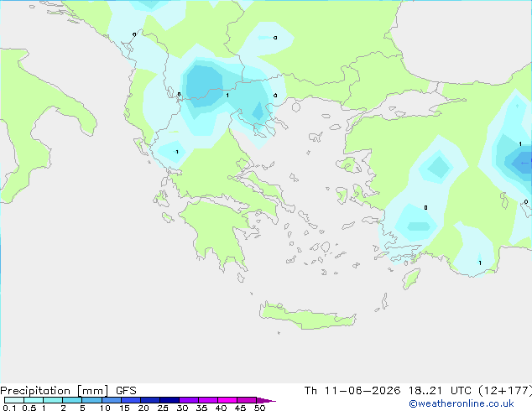The image size is (532, 411).
Task: Click the island of Rhodes on map
Action: (411, 278)
